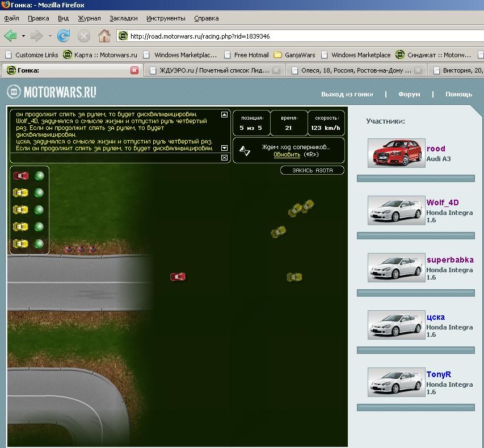The image size is (484, 448).
Task: Click the site favicon in the address bar
Action: tap(123, 36)
